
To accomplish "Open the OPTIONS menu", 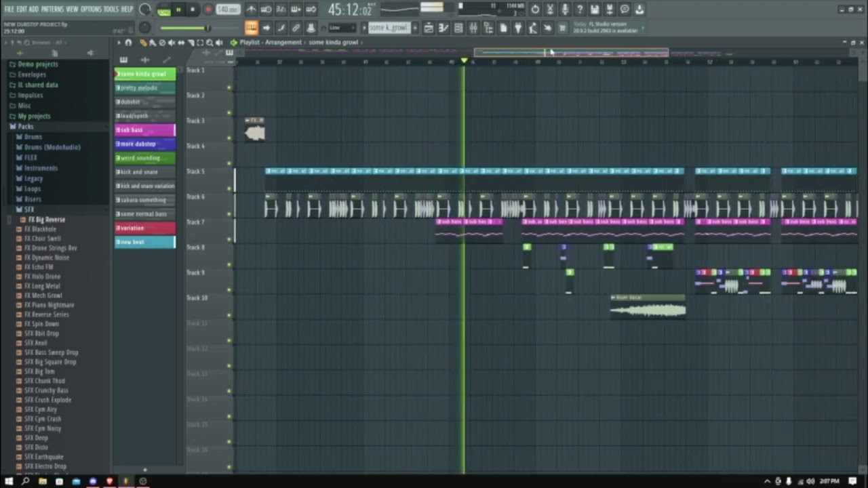I will click(x=91, y=9).
